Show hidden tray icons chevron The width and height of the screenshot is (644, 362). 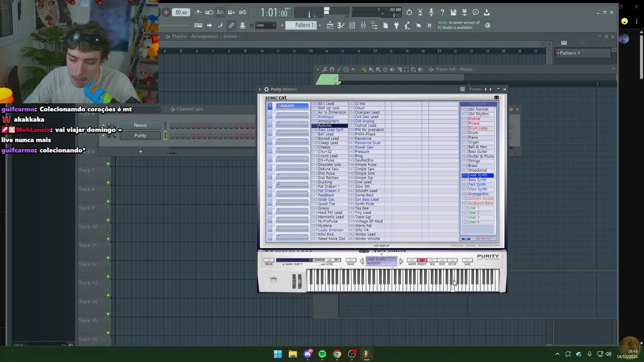[x=557, y=354]
